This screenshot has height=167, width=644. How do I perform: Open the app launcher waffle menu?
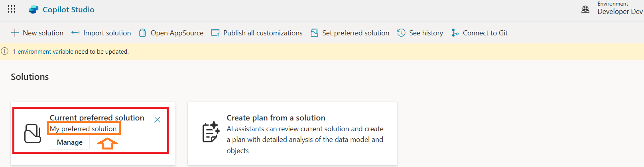pos(12,9)
